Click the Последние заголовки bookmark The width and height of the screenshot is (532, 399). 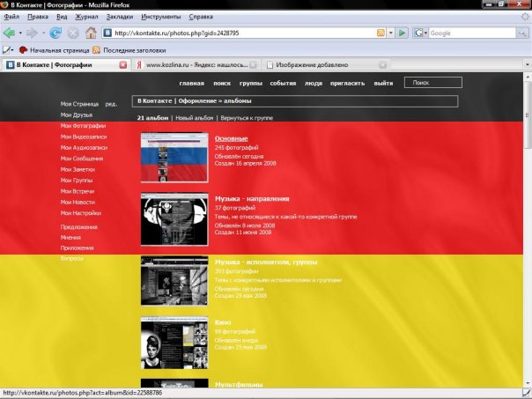point(129,50)
